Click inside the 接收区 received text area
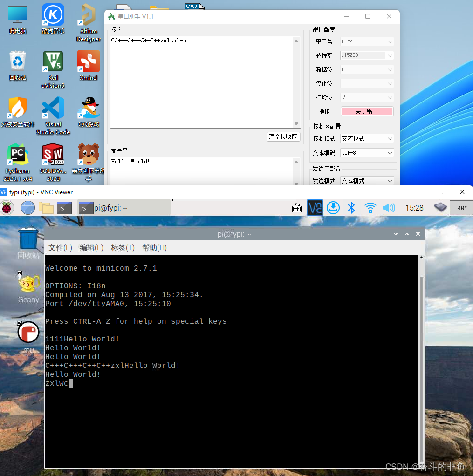This screenshot has width=473, height=476. click(201, 82)
